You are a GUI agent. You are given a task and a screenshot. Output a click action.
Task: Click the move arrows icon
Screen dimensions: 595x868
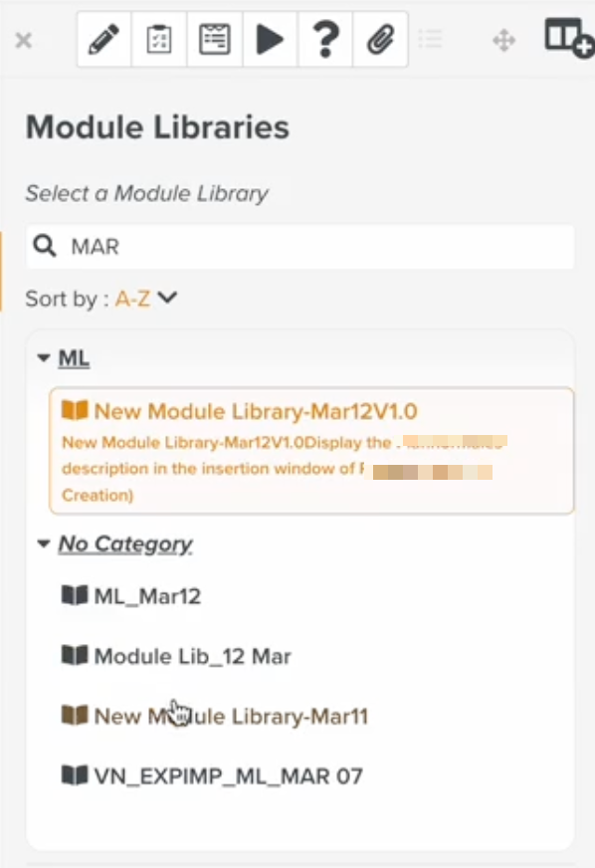pos(503,41)
